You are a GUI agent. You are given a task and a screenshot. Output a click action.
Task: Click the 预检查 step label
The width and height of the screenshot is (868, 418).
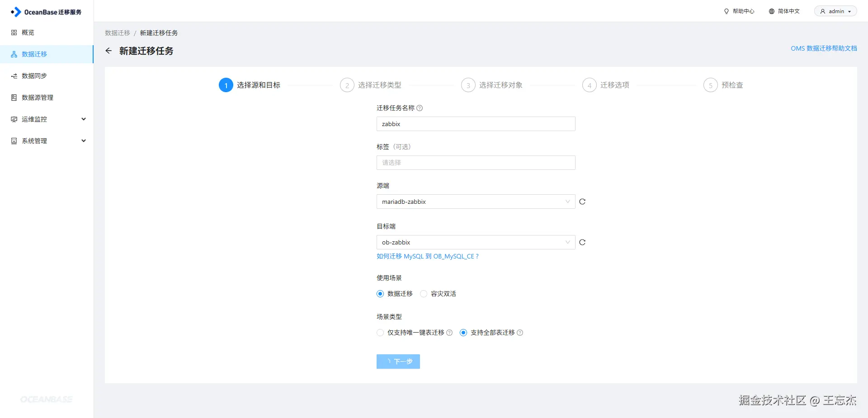click(732, 85)
